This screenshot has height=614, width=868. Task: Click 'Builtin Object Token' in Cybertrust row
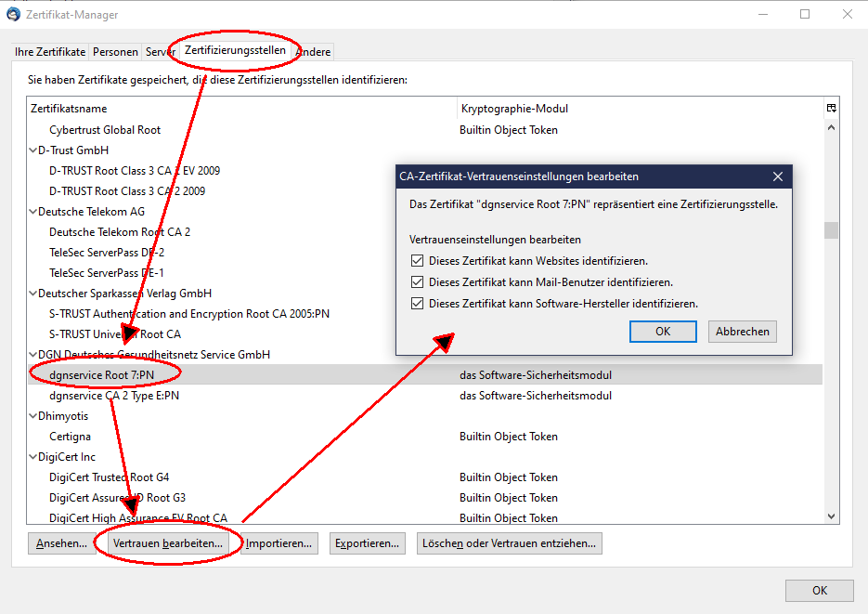(x=508, y=129)
